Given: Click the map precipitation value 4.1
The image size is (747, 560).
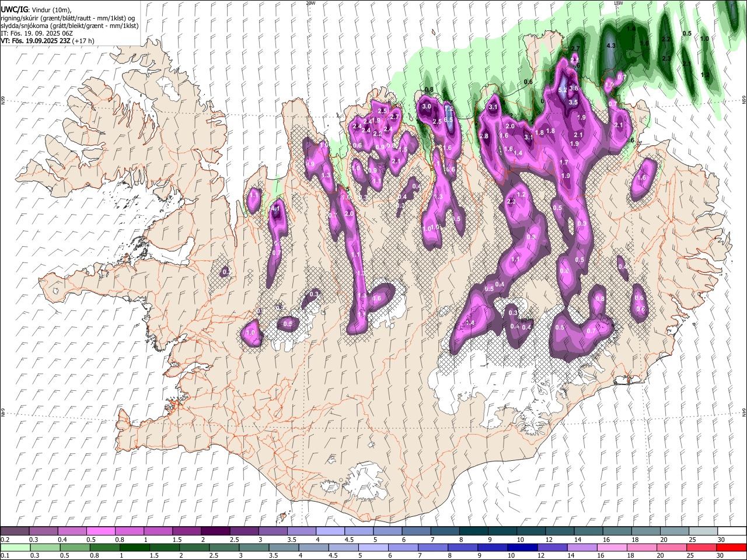Looking at the screenshot, I should pos(276,209).
